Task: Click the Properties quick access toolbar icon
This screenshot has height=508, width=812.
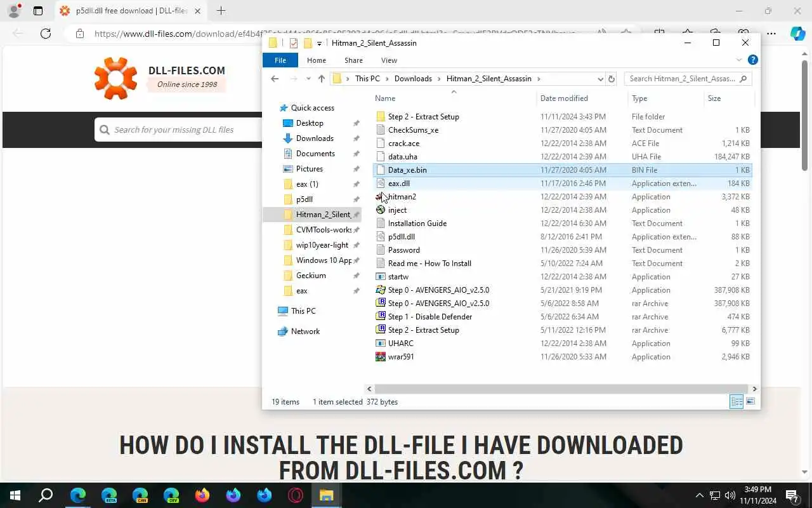Action: [x=293, y=43]
